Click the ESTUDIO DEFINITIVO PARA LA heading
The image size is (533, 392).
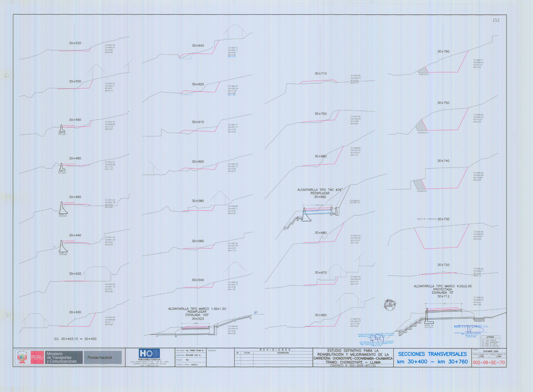tap(353, 351)
